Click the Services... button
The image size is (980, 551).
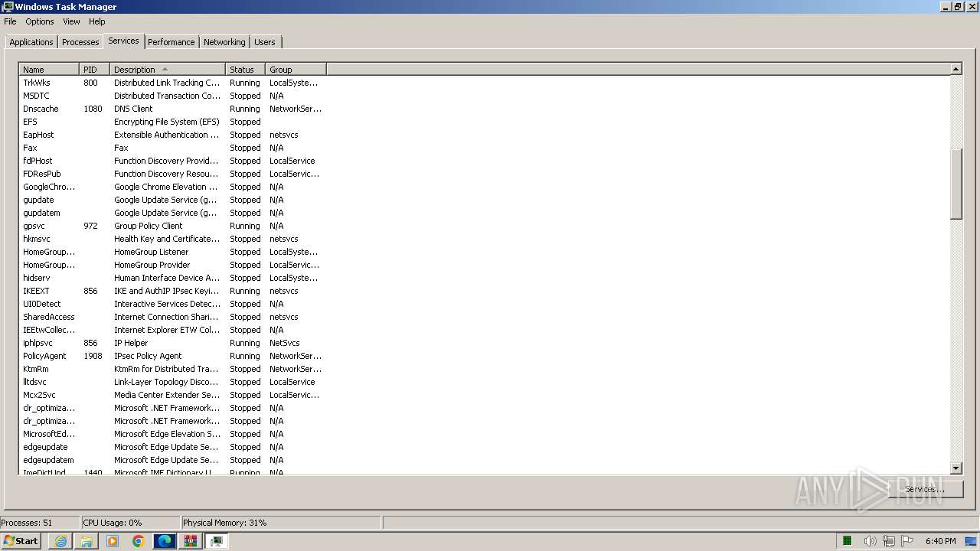[925, 489]
